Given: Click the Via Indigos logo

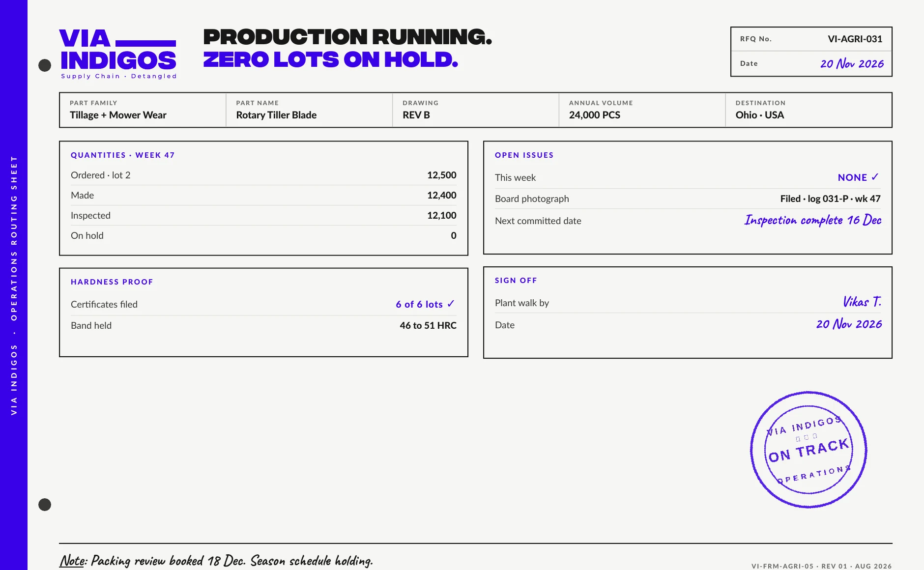Looking at the screenshot, I should (x=118, y=54).
